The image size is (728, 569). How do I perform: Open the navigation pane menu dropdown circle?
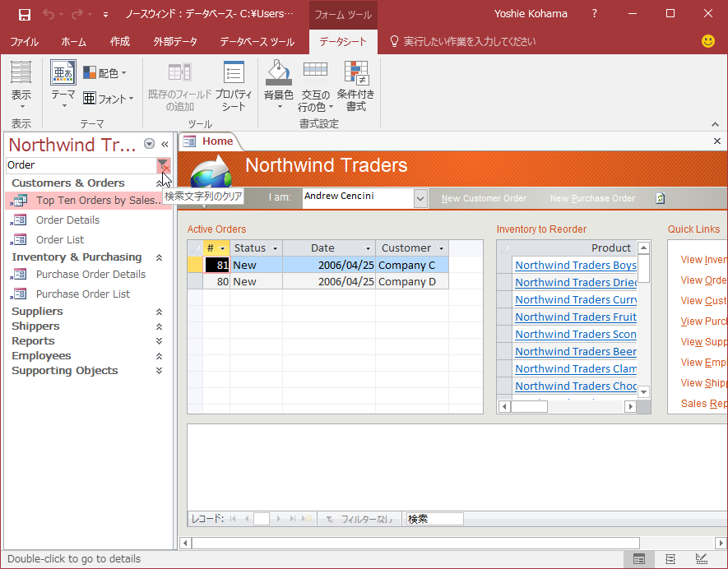pos(149,144)
